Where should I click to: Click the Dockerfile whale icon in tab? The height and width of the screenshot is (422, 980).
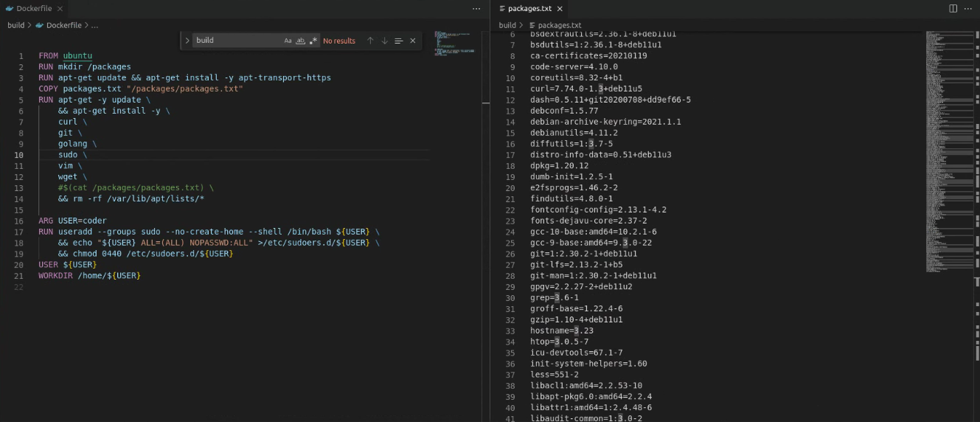click(9, 8)
